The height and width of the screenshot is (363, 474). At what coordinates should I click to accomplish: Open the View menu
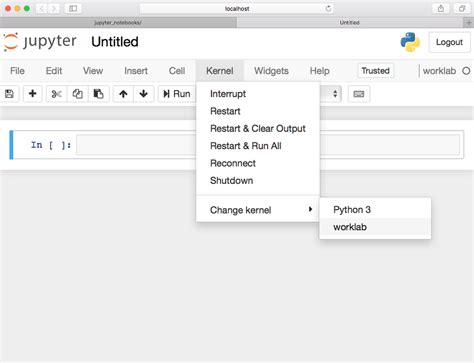point(93,71)
